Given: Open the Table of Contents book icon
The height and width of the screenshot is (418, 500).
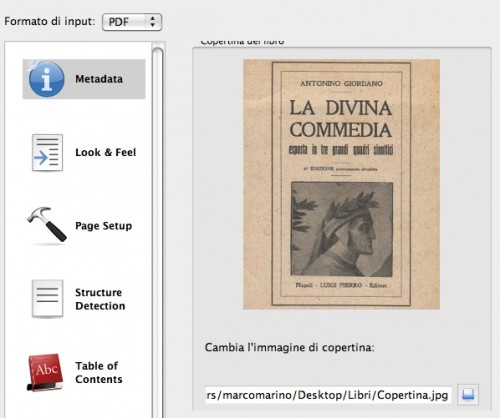Looking at the screenshot, I should coord(45,372).
